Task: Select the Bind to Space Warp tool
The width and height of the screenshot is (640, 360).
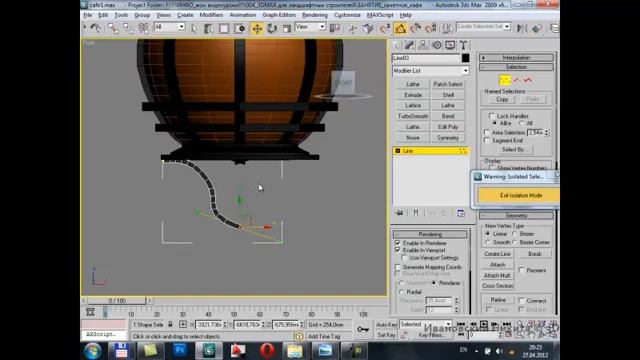Action: point(143,28)
